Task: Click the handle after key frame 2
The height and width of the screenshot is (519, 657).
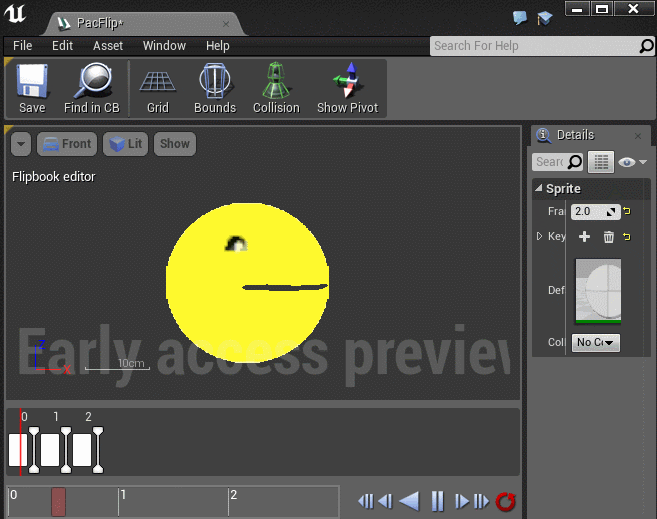Action: tap(98, 450)
